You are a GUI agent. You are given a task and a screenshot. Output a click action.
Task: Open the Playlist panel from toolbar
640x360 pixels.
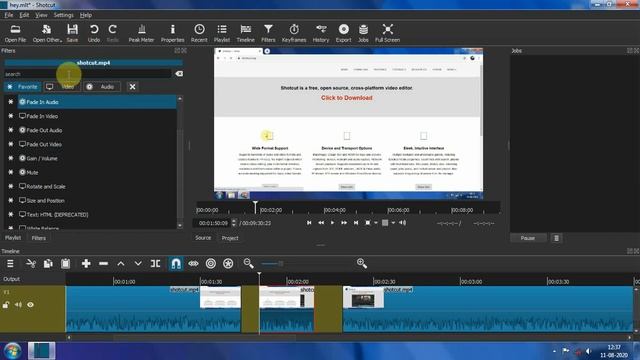(x=222, y=33)
